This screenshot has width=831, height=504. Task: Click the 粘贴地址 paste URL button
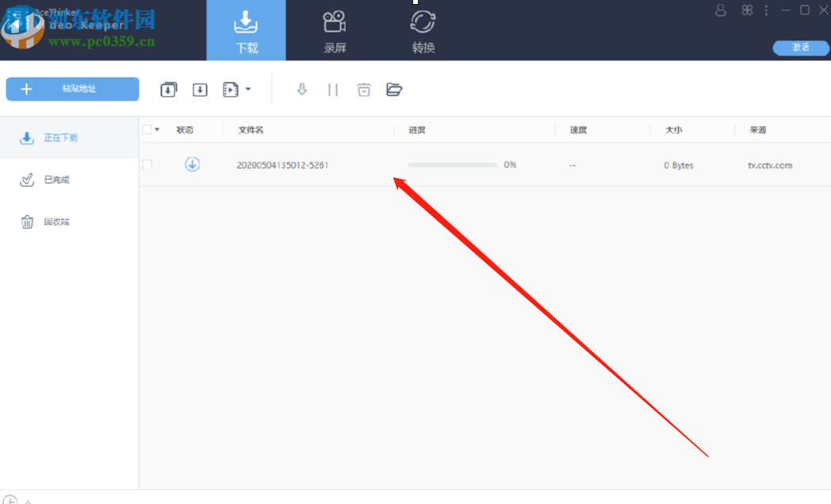tap(73, 89)
